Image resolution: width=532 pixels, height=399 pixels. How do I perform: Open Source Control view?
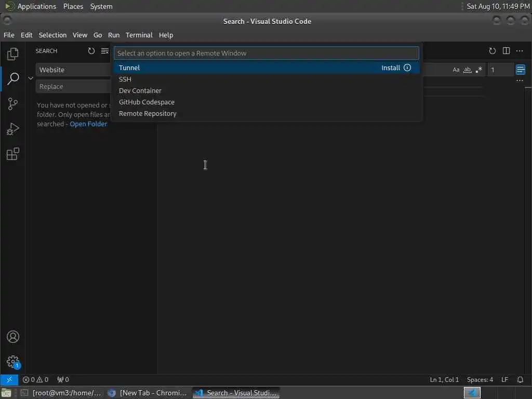[13, 104]
